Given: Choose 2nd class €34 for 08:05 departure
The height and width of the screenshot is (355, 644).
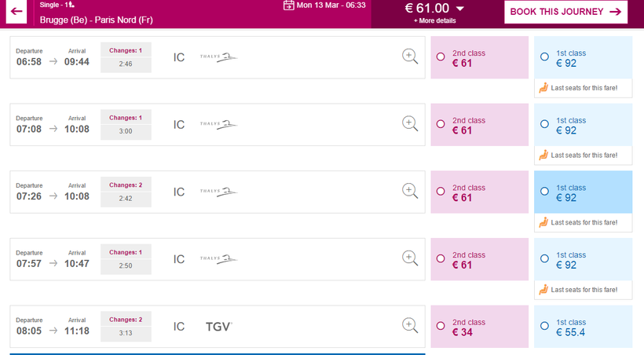Looking at the screenshot, I should point(441,326).
